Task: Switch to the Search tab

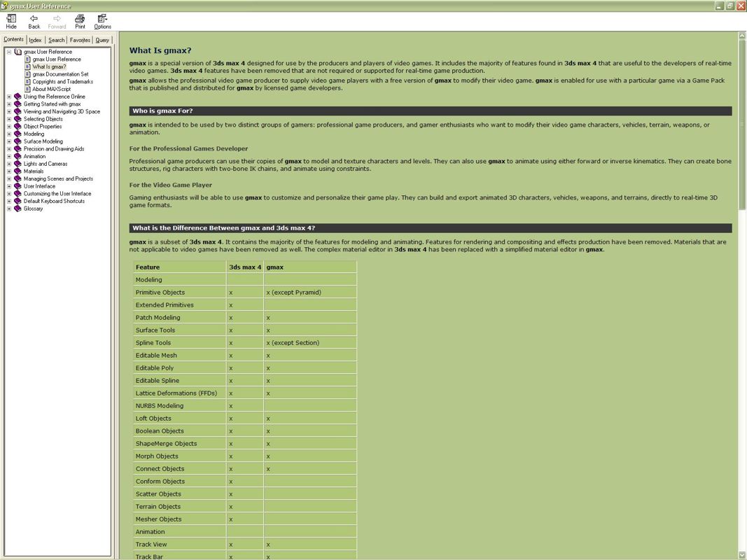Action: (56, 41)
